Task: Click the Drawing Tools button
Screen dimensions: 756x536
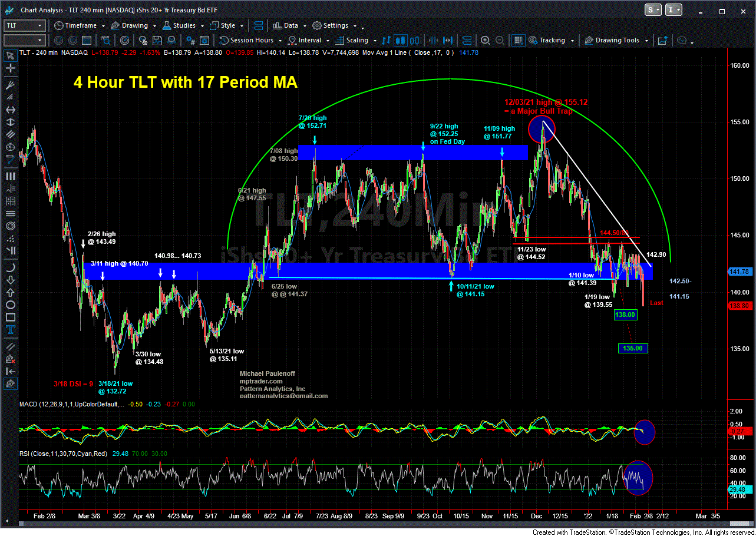Action: [x=612, y=40]
